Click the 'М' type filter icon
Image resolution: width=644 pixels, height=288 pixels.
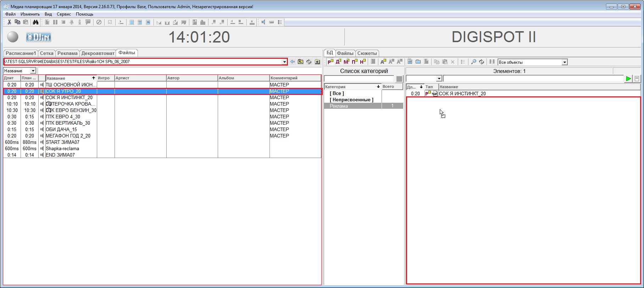point(346,62)
